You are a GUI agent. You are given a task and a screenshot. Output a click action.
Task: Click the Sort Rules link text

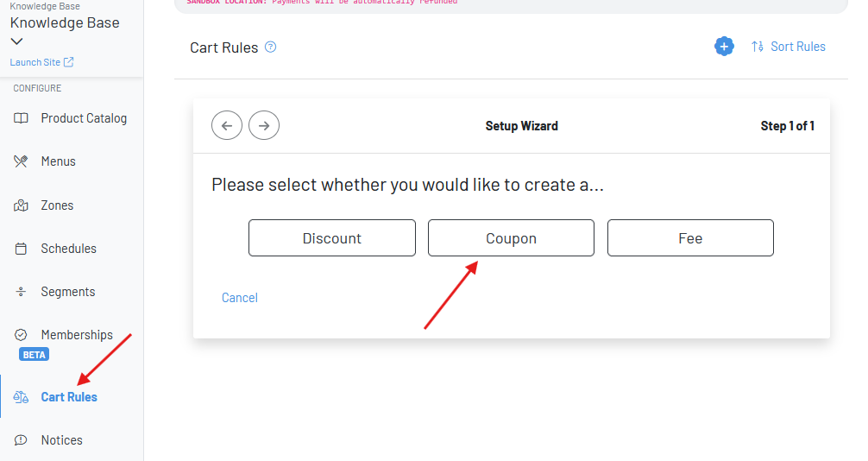pos(798,47)
